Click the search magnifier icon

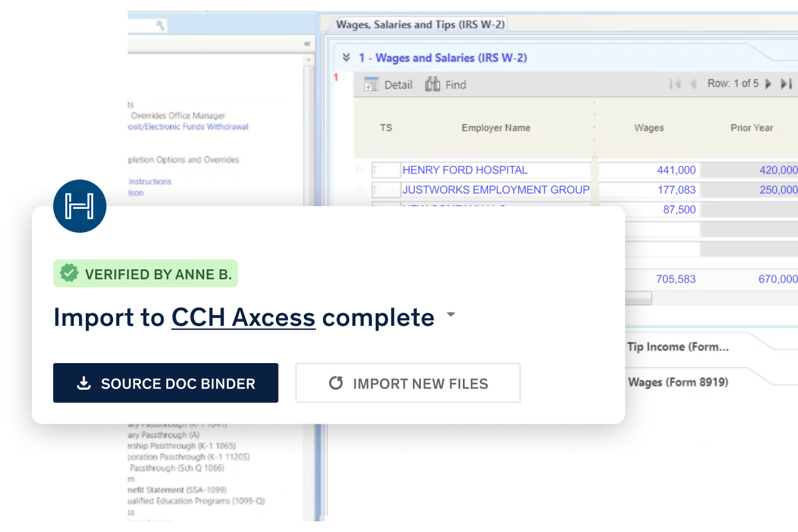pyautogui.click(x=160, y=25)
